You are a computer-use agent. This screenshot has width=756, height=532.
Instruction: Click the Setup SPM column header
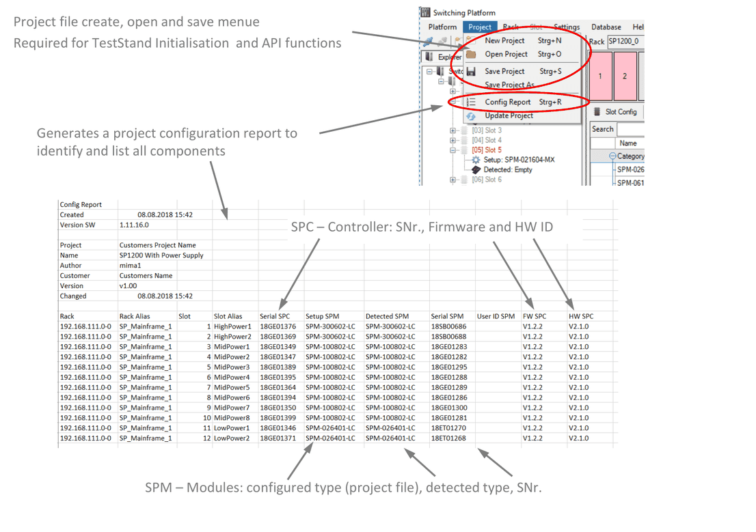(322, 316)
